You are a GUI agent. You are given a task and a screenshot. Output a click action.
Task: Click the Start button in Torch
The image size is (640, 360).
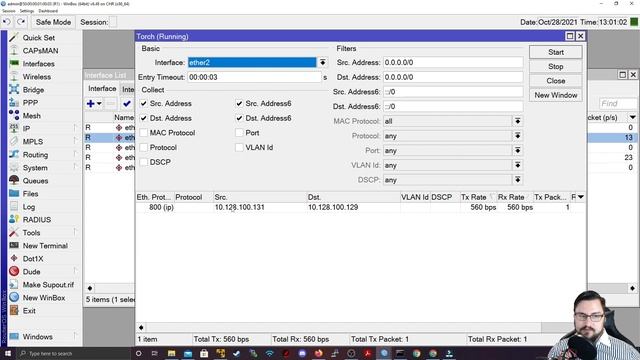coord(556,52)
